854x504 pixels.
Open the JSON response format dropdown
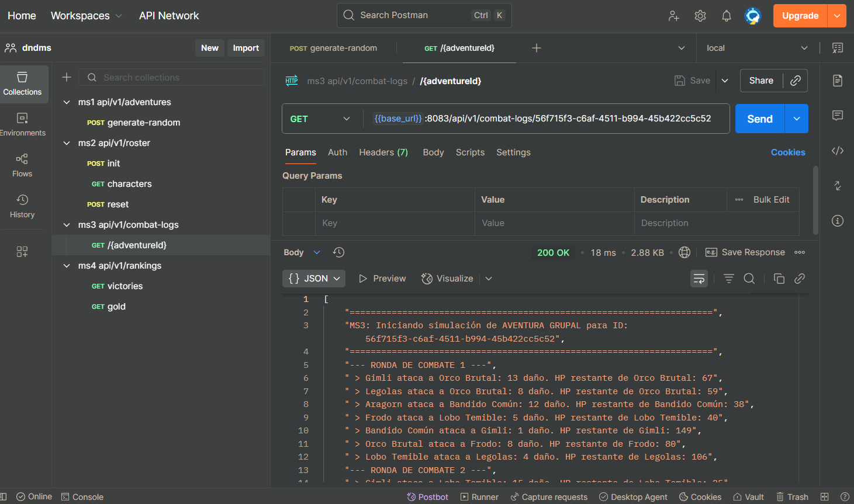(x=314, y=279)
